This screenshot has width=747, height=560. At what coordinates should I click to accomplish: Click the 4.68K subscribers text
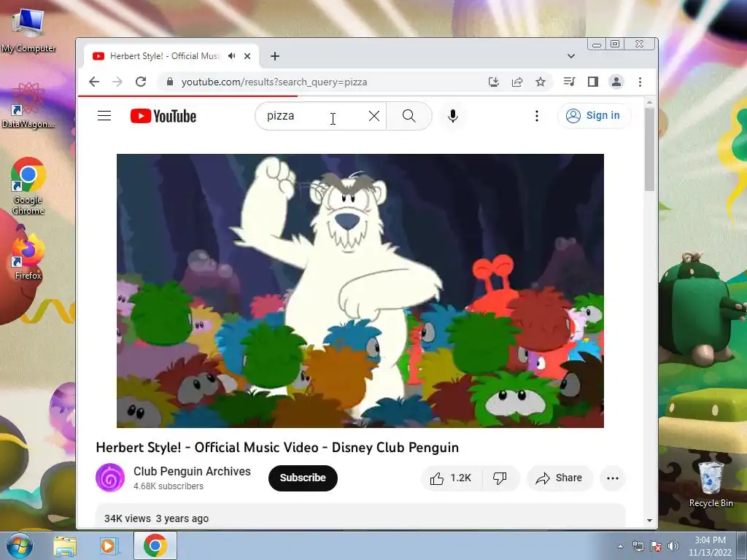click(x=169, y=486)
